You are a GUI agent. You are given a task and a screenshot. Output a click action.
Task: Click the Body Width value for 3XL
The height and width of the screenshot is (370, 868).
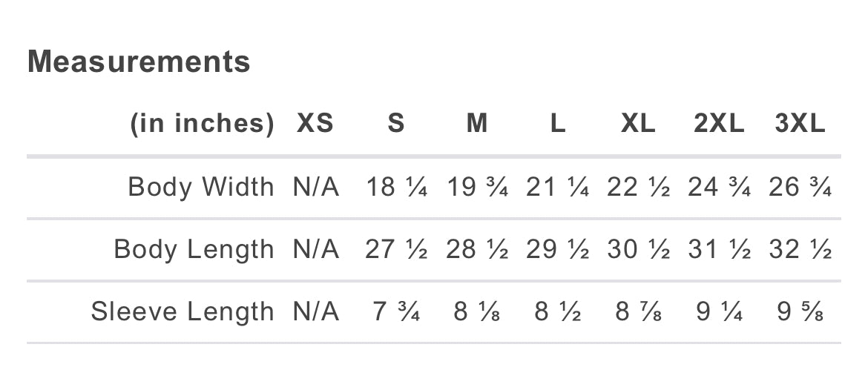tap(800, 188)
